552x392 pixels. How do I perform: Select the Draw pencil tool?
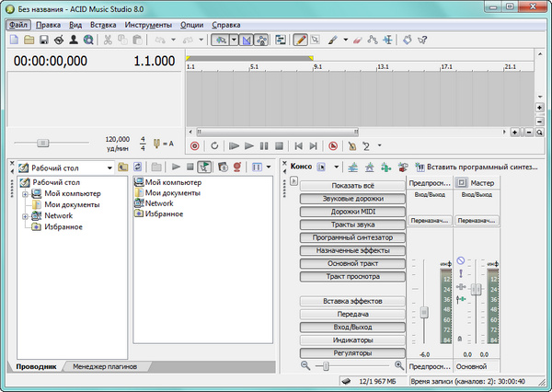(300, 40)
